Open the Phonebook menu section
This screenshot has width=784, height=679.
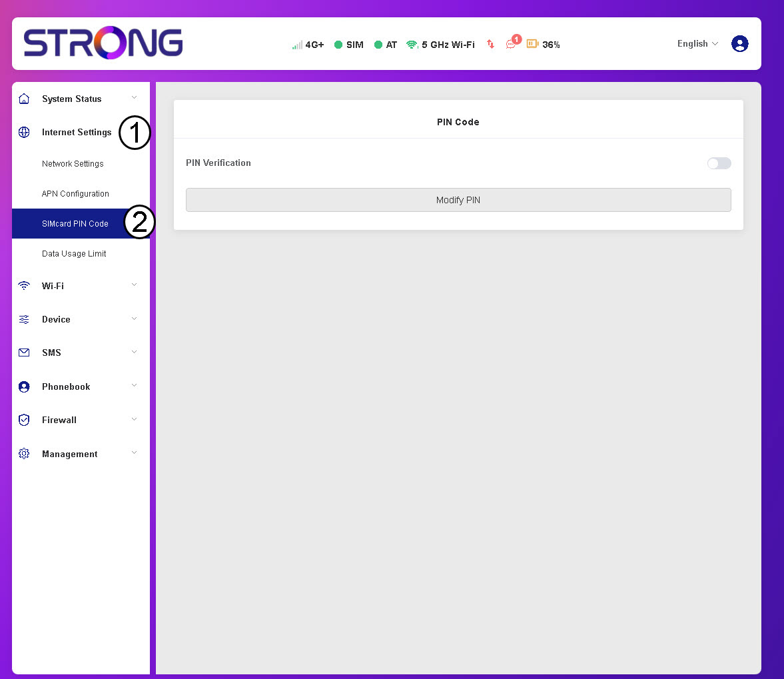click(66, 386)
